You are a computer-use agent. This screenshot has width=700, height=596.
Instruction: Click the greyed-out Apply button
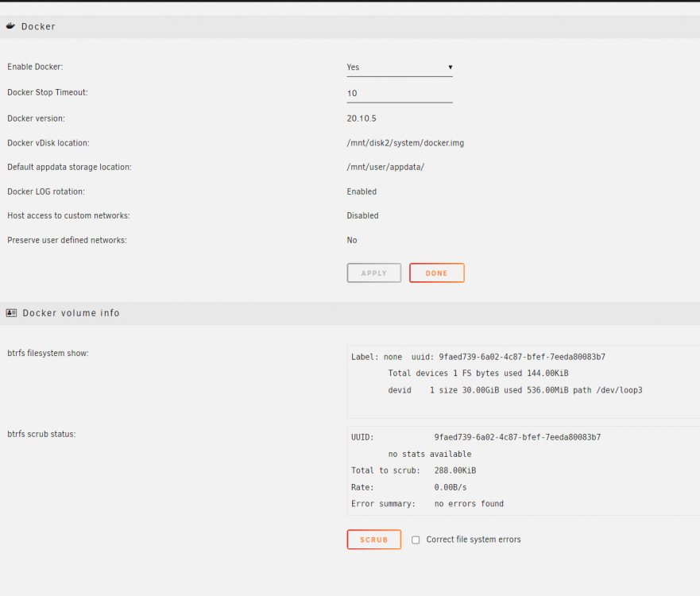(x=374, y=273)
